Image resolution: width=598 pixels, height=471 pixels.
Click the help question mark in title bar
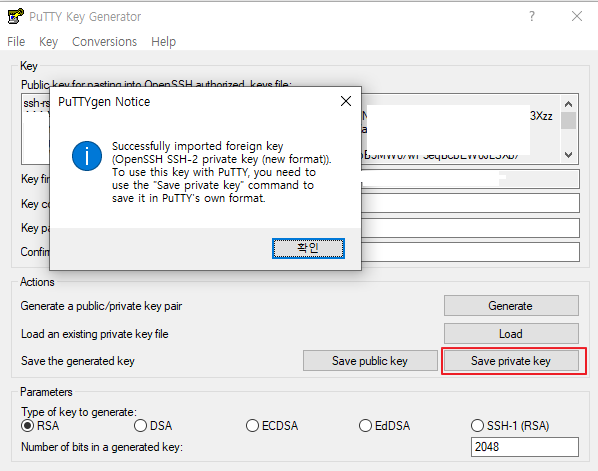(x=532, y=16)
